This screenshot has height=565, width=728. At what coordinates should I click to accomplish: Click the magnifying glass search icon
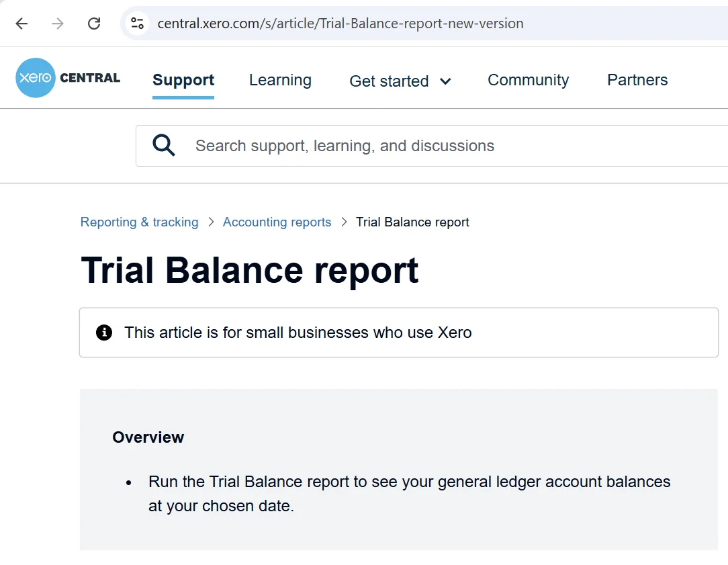(x=164, y=145)
